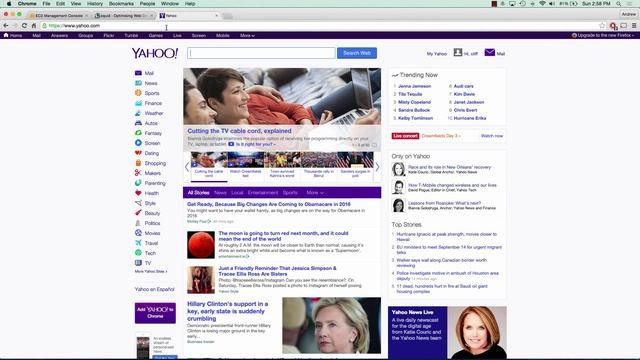Click the Wi-Fi status icon in menu bar

542,4
